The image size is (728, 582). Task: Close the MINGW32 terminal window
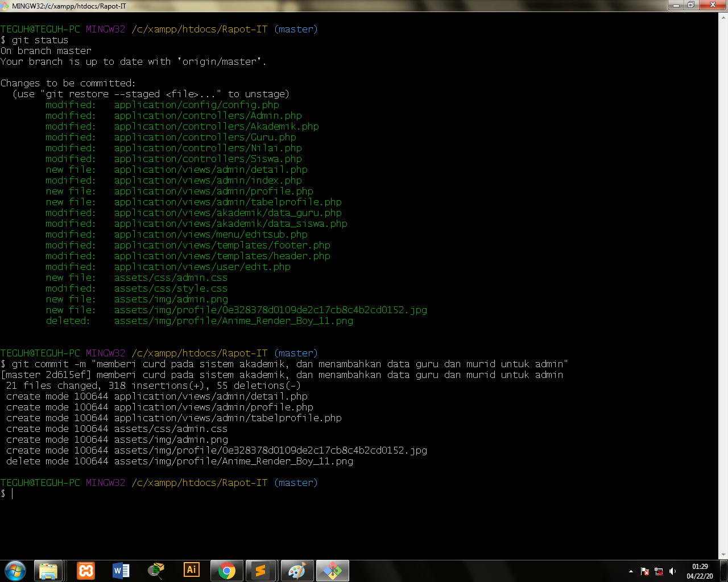pyautogui.click(x=712, y=5)
